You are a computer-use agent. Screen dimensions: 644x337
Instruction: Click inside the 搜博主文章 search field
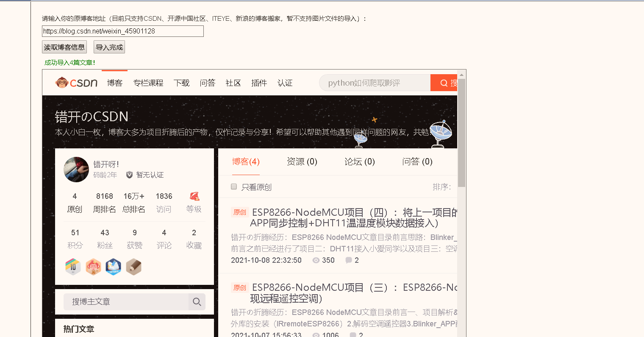coord(123,301)
